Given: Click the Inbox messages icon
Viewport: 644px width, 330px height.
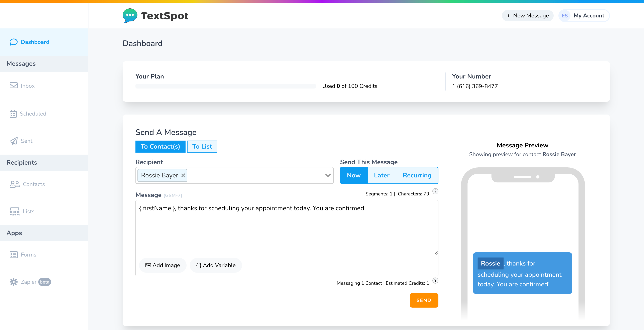Looking at the screenshot, I should pyautogui.click(x=13, y=86).
